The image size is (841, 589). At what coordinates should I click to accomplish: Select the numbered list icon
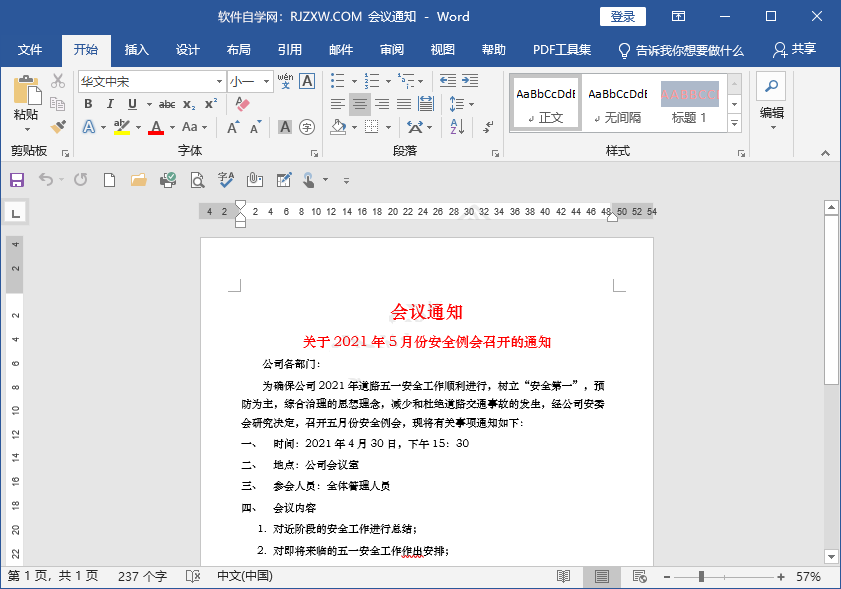(x=372, y=80)
